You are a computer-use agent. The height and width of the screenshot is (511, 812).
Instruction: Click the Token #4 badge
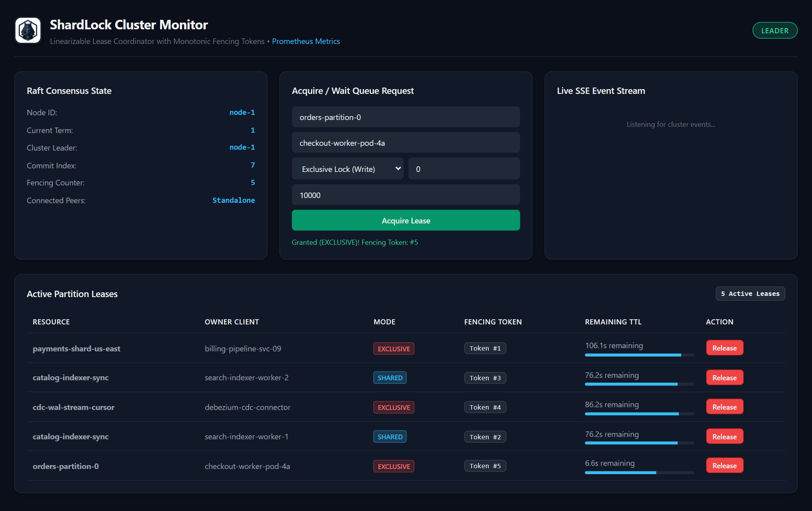[485, 407]
